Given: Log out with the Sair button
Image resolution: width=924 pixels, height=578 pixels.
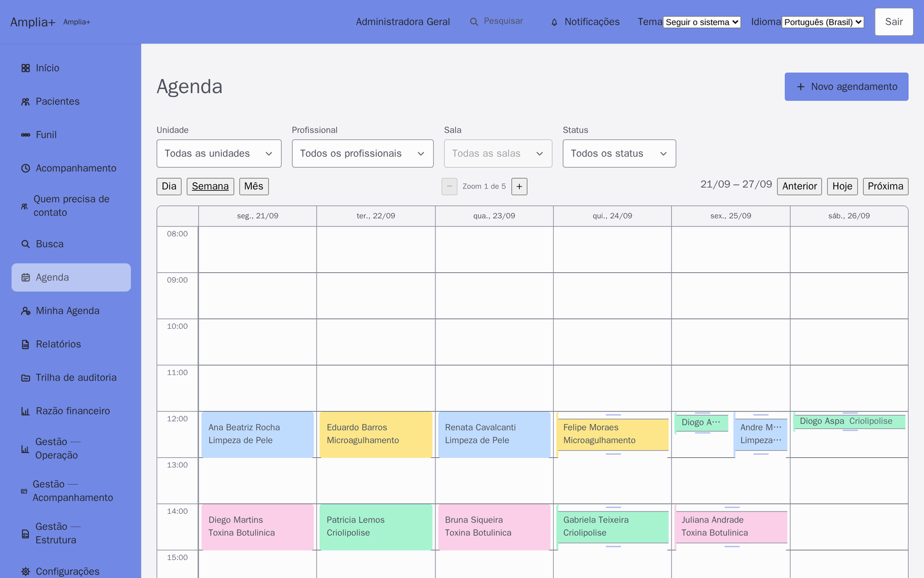Looking at the screenshot, I should point(894,22).
